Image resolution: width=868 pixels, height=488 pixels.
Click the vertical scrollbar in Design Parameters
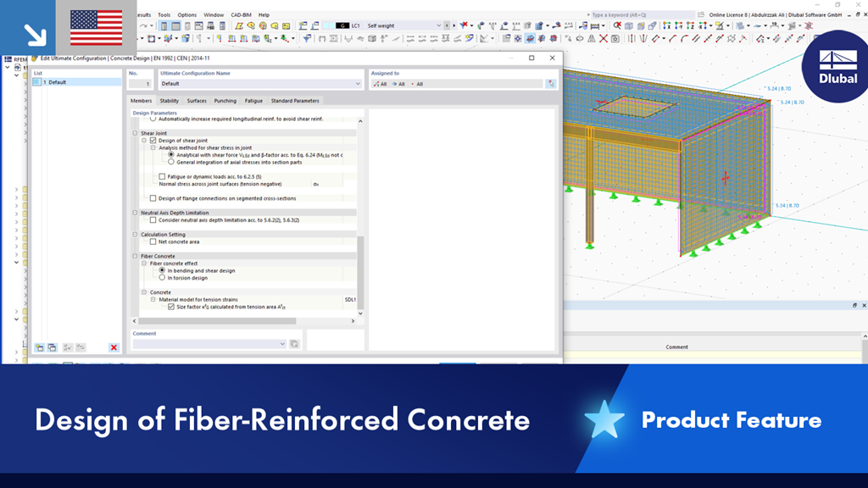coord(360,272)
